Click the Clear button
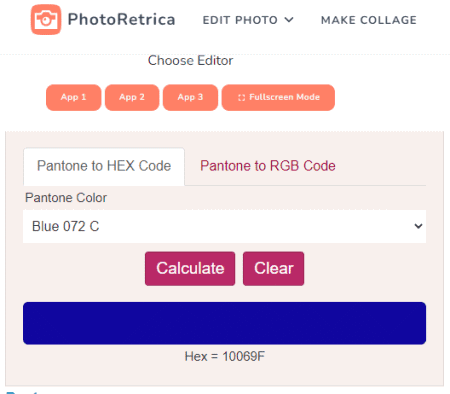 coord(273,269)
